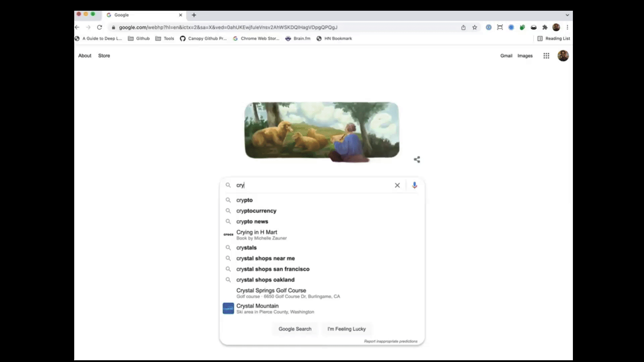Open Chrome profile avatar in toolbar
Screen dimensions: 644x362
(x=556, y=27)
